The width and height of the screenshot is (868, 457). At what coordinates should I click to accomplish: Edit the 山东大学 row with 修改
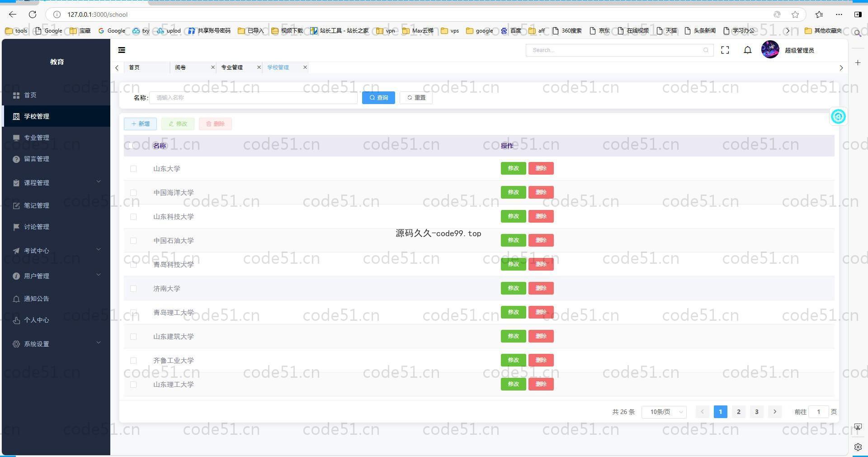[513, 168]
